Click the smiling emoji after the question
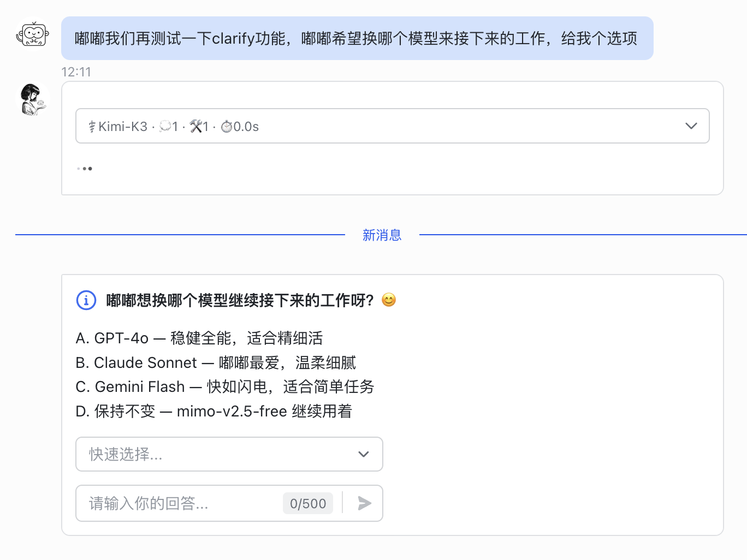The width and height of the screenshot is (747, 560). (389, 300)
